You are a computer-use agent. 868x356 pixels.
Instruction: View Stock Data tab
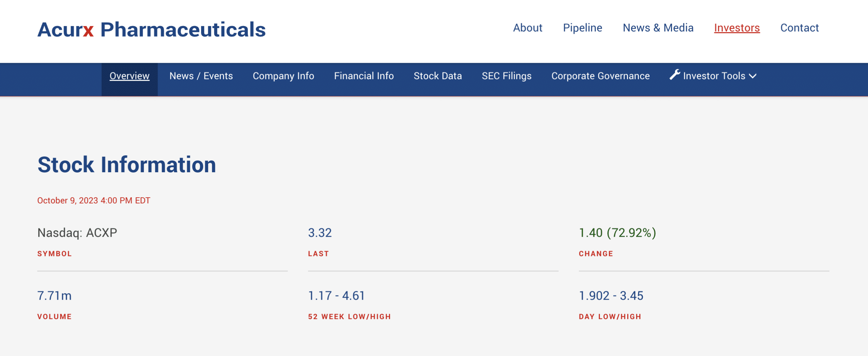438,76
